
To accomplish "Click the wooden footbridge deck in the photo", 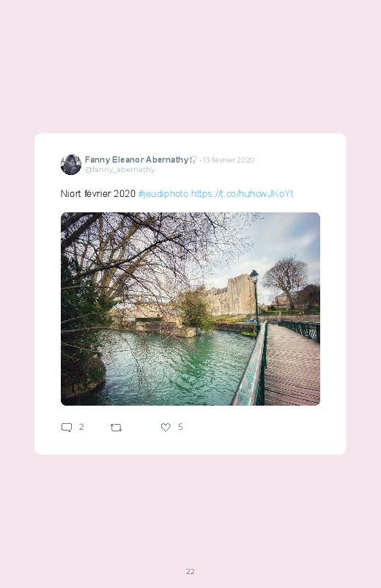I will point(293,364).
